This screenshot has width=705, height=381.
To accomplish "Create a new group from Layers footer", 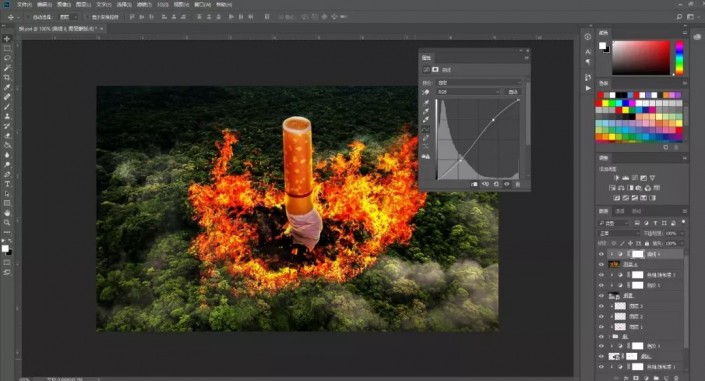I will pos(656,378).
